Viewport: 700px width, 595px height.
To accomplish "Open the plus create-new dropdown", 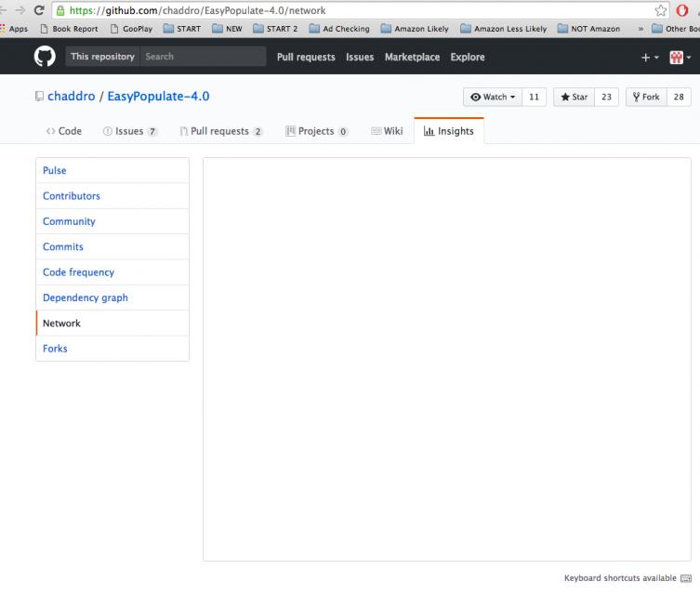I will coord(650,58).
